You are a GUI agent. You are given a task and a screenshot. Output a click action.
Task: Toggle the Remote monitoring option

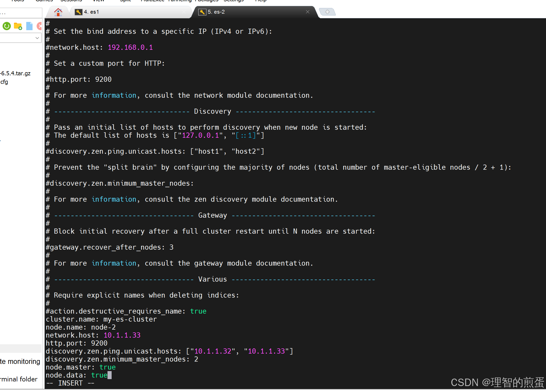pyautogui.click(x=20, y=362)
